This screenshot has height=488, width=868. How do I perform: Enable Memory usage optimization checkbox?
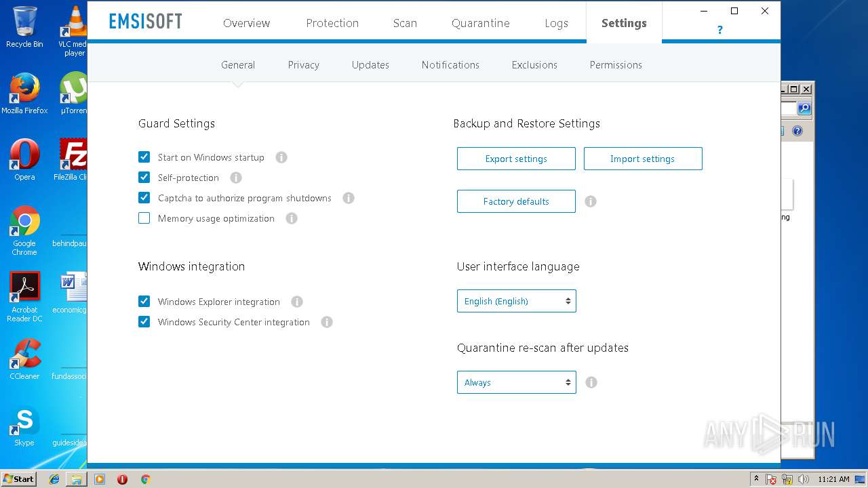(144, 218)
